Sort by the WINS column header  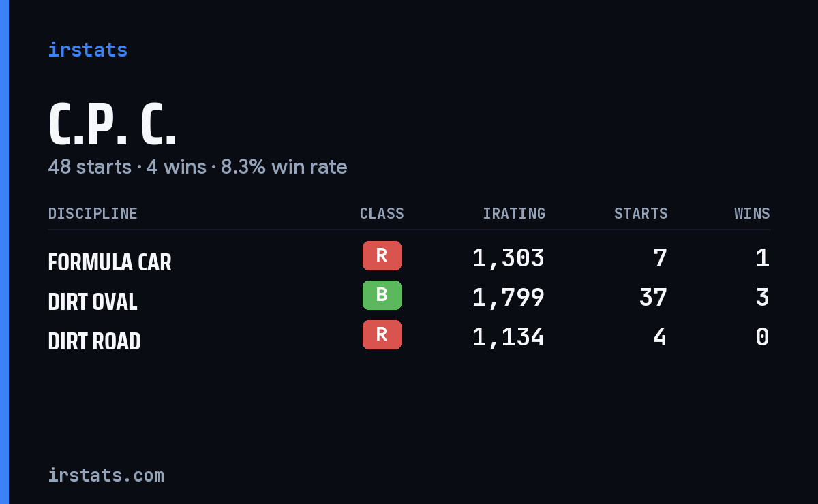tap(752, 214)
